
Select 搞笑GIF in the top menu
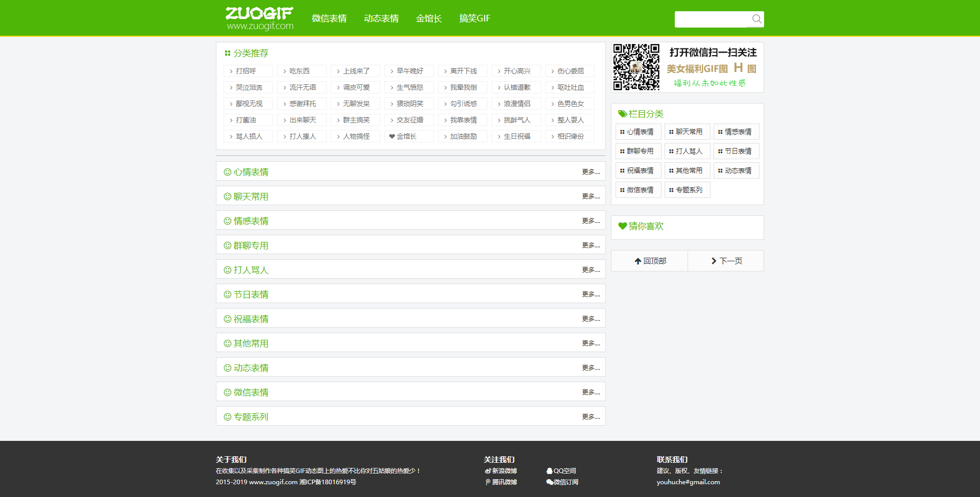(x=474, y=18)
